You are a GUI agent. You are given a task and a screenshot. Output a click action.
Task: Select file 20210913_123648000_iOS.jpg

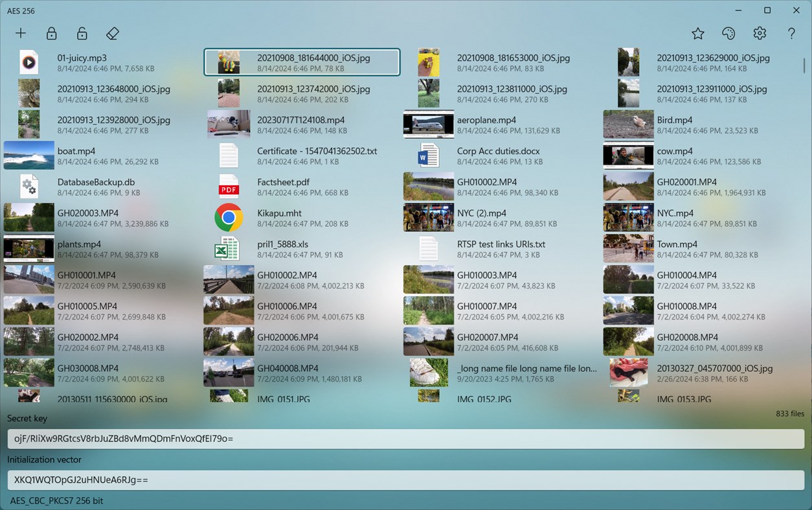pos(102,93)
